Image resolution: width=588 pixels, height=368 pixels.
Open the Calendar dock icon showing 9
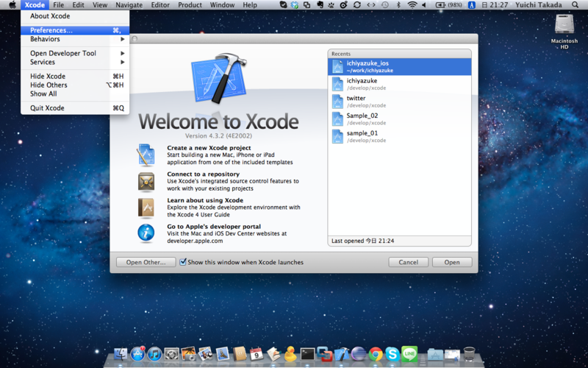257,354
